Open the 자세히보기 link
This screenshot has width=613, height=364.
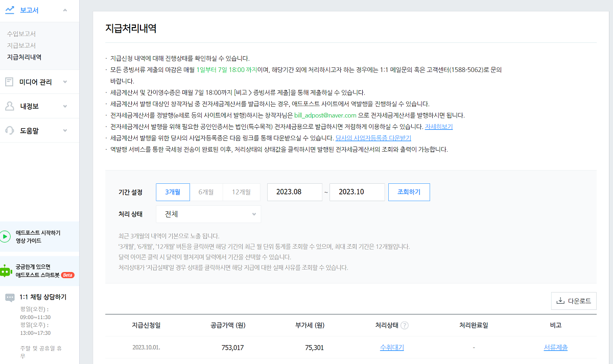[x=439, y=127]
